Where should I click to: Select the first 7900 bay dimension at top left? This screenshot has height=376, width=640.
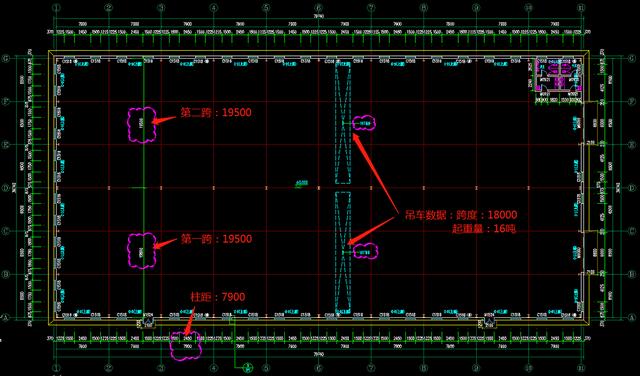click(82, 24)
